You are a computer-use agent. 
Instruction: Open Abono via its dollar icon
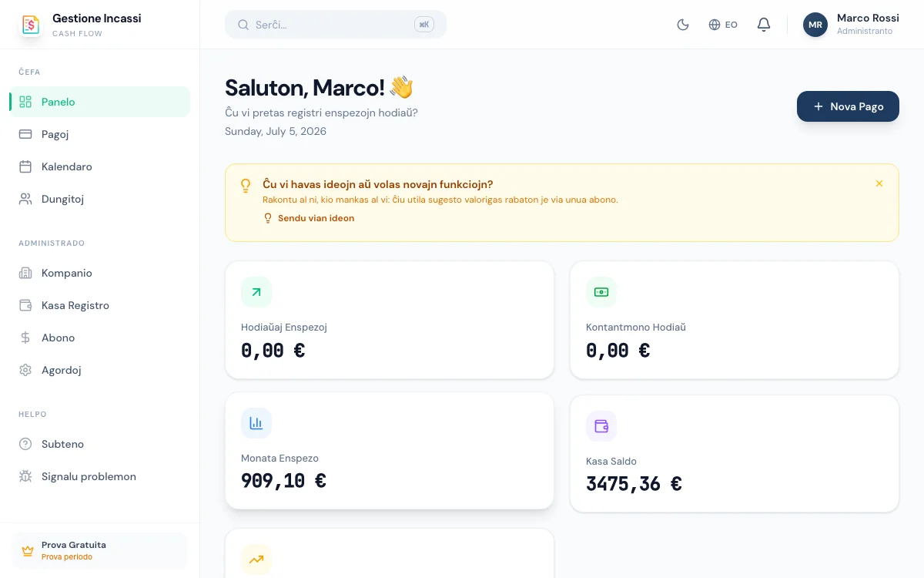(x=25, y=338)
